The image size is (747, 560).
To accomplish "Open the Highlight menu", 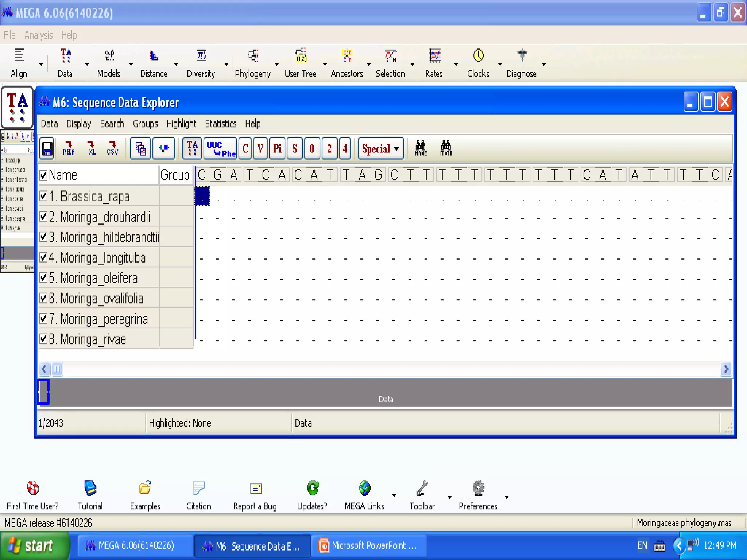I will tap(181, 124).
